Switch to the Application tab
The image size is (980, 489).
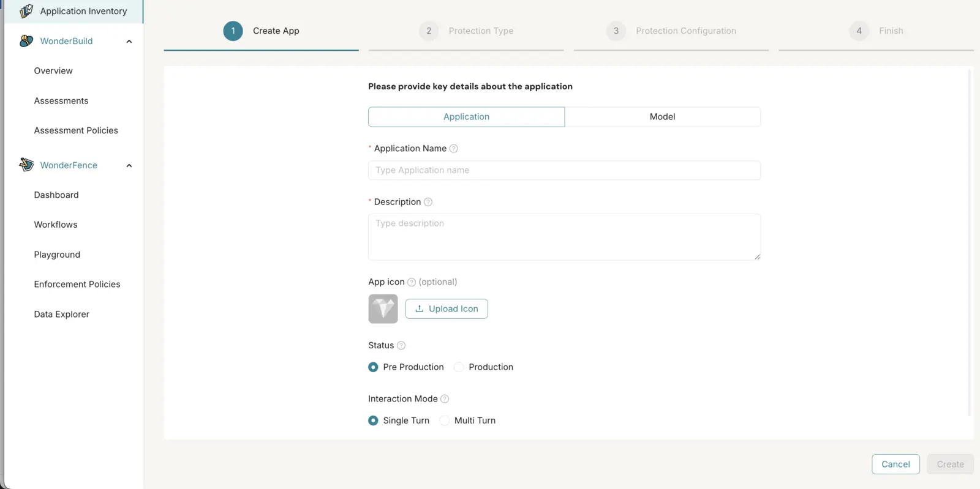(466, 117)
